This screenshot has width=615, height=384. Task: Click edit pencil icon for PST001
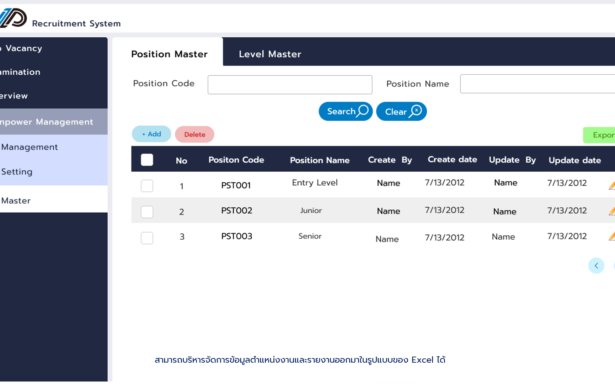(611, 185)
